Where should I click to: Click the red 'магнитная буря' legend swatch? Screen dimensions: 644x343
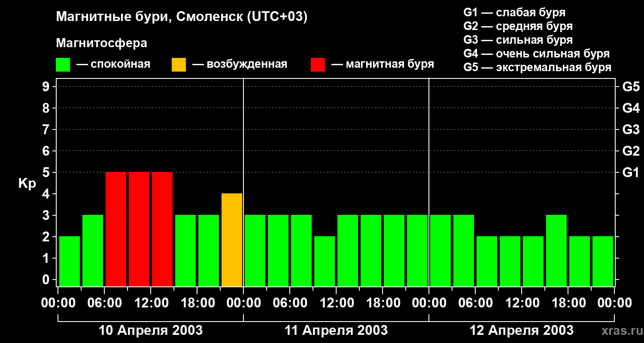pyautogui.click(x=318, y=65)
